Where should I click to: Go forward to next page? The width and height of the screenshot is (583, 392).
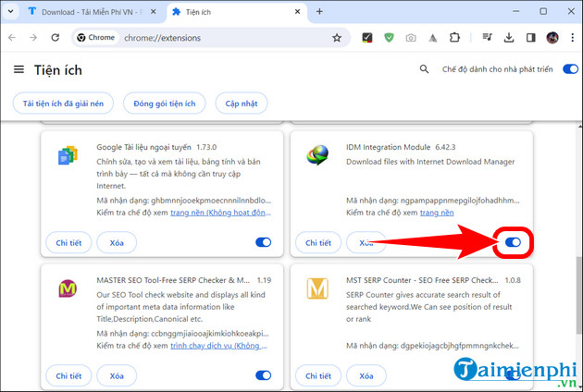click(33, 38)
